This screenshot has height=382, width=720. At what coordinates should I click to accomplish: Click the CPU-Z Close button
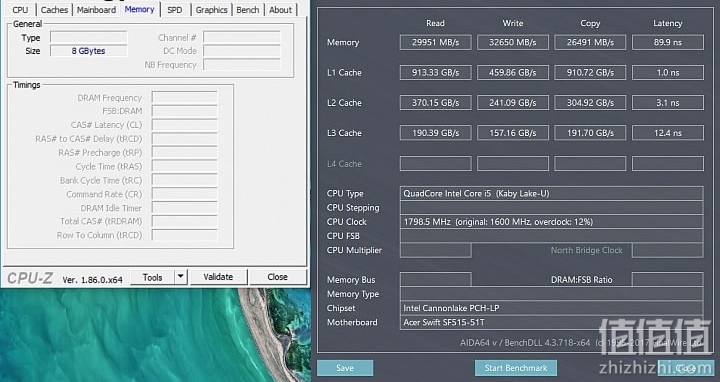click(x=277, y=277)
